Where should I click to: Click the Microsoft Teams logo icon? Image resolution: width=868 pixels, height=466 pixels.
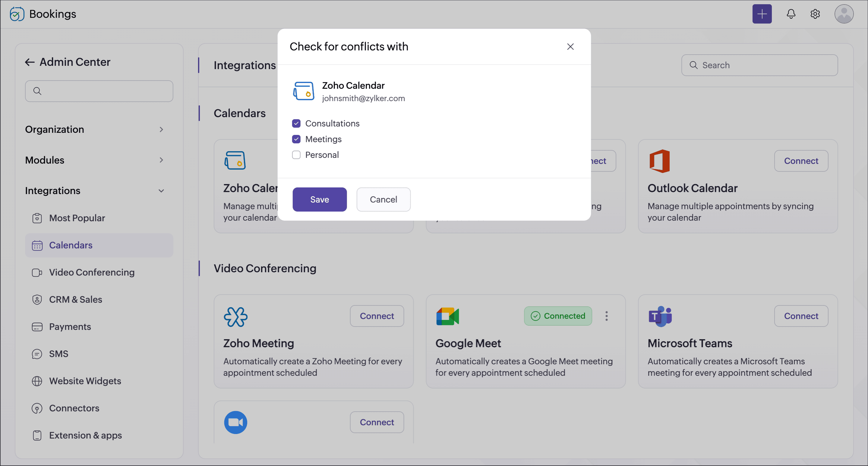tap(660, 316)
